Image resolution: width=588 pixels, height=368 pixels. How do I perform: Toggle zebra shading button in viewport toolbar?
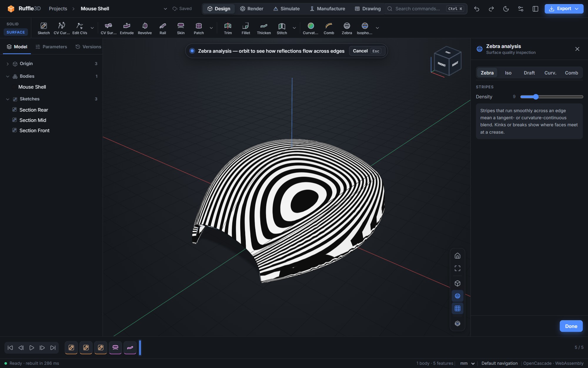tap(457, 296)
